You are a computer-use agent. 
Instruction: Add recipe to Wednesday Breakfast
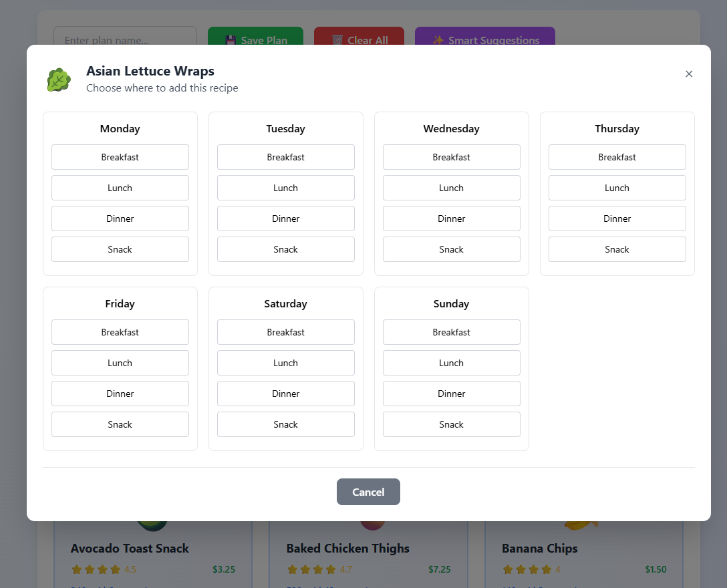coord(452,157)
